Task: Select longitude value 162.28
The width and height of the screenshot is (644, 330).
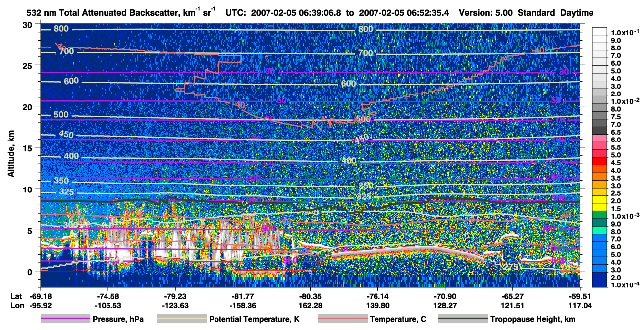Action: [310, 306]
